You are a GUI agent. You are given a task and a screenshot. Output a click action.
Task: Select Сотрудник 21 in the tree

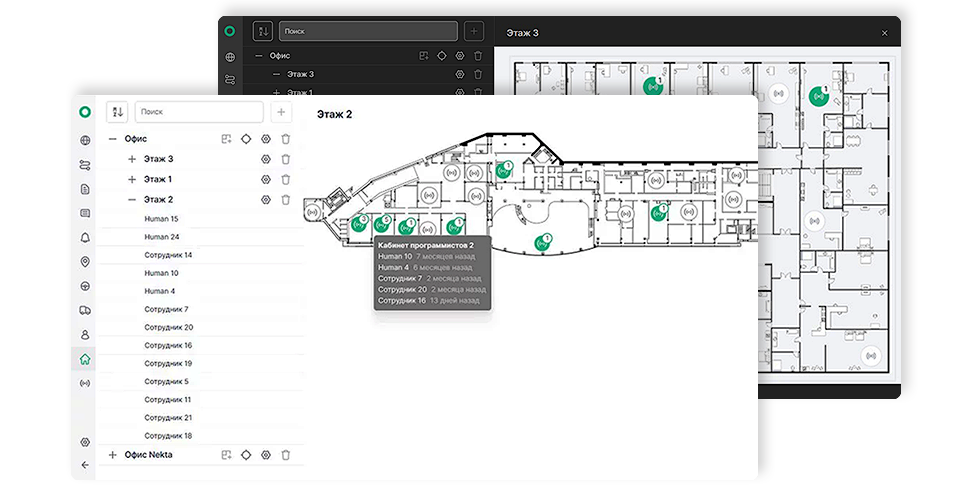click(168, 417)
